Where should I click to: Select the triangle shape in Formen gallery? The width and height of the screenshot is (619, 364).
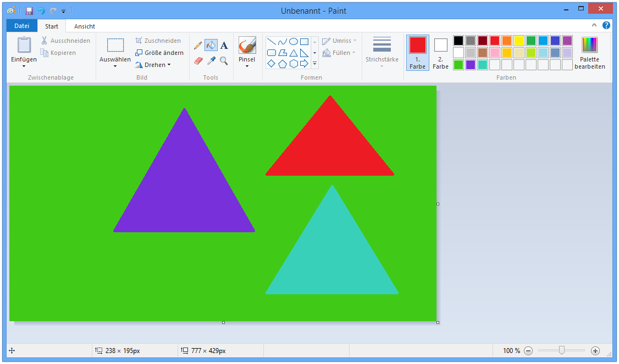294,53
